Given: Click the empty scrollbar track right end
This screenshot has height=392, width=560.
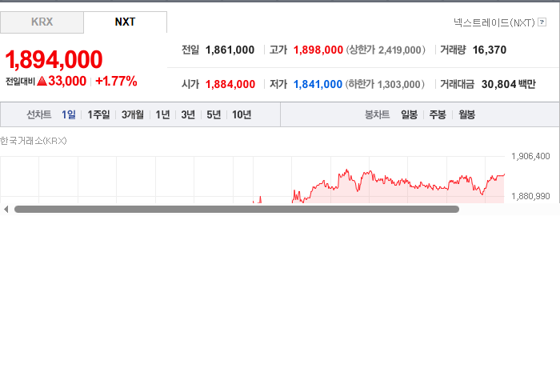Looking at the screenshot, I should point(509,210).
